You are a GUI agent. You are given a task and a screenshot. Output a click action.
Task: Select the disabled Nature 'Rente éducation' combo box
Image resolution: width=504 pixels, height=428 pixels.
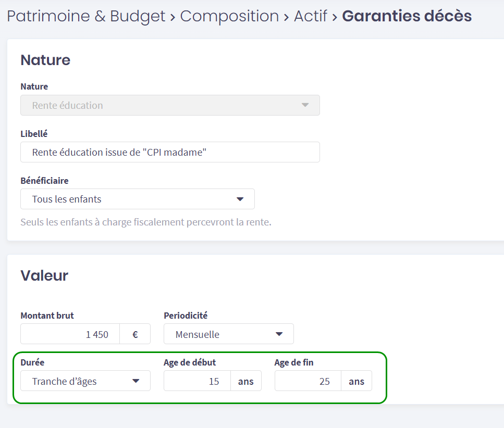click(156, 105)
